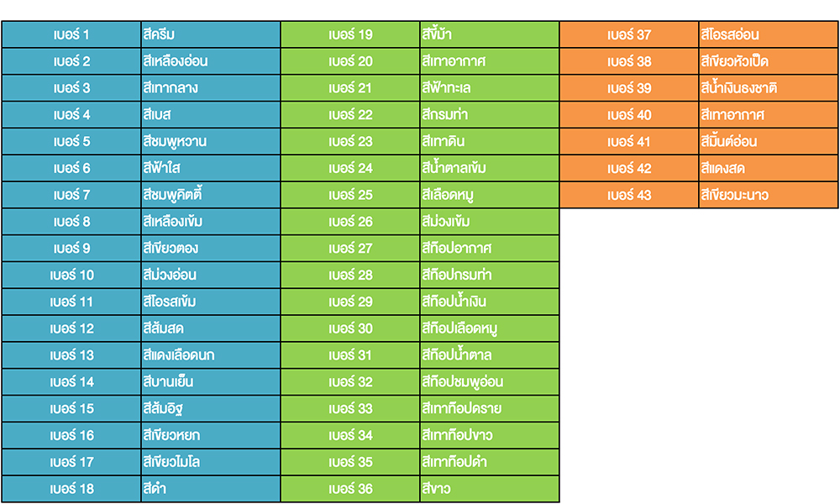The width and height of the screenshot is (840, 504).
Task: Select the สีครีม color name cell
Action: coord(211,34)
